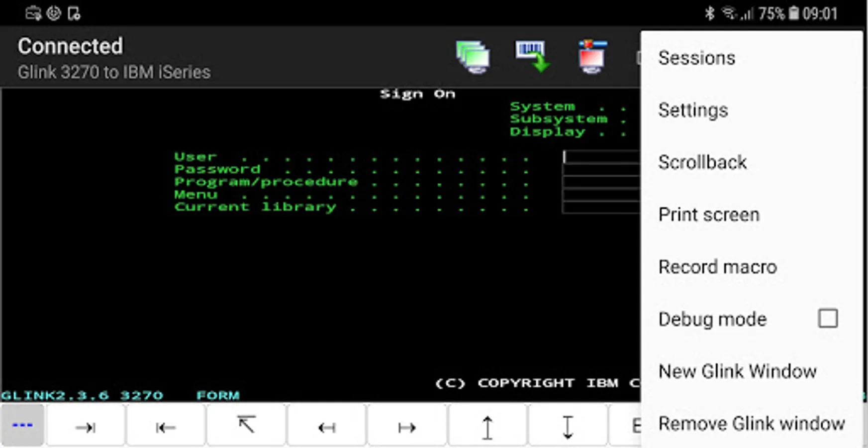Start Record macro from menu
The width and height of the screenshot is (868, 448).
pos(751,267)
